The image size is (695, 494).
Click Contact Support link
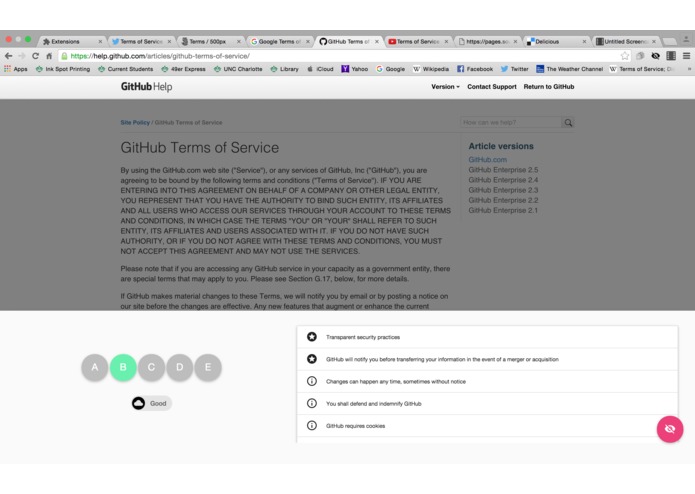[x=492, y=87]
